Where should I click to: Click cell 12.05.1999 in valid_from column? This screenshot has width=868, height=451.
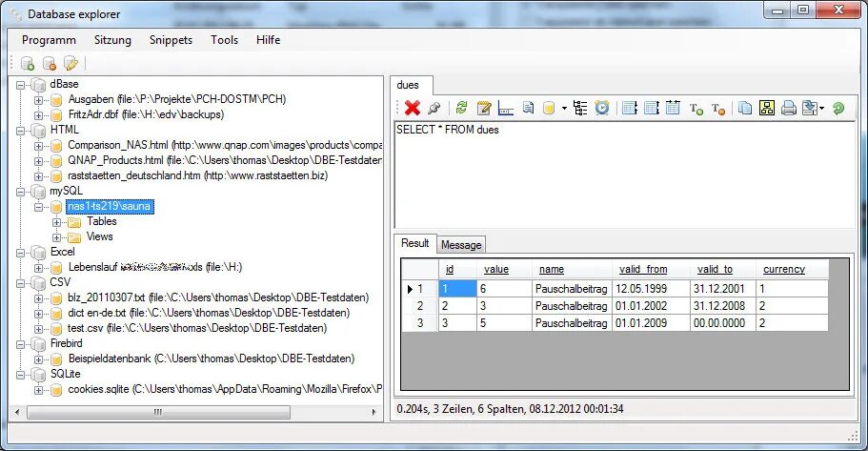pyautogui.click(x=651, y=289)
